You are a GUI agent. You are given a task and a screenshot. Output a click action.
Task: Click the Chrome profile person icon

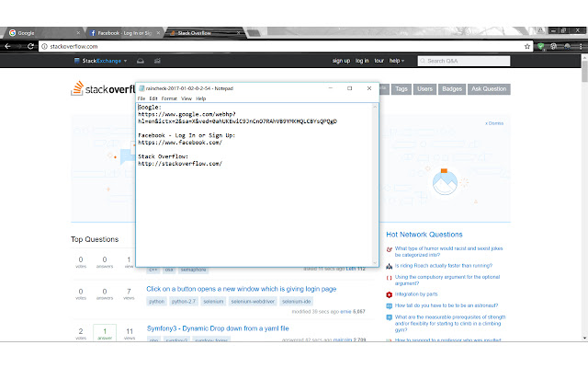[x=540, y=30]
